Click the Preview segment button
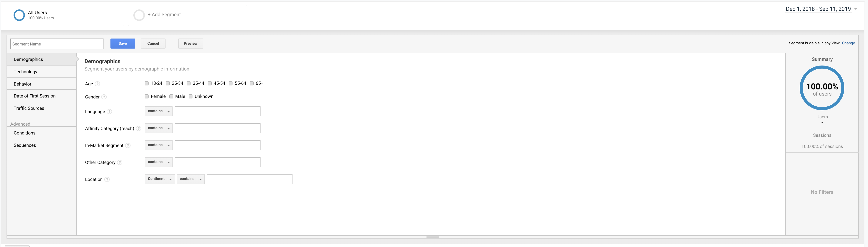868x247 pixels. pos(190,43)
